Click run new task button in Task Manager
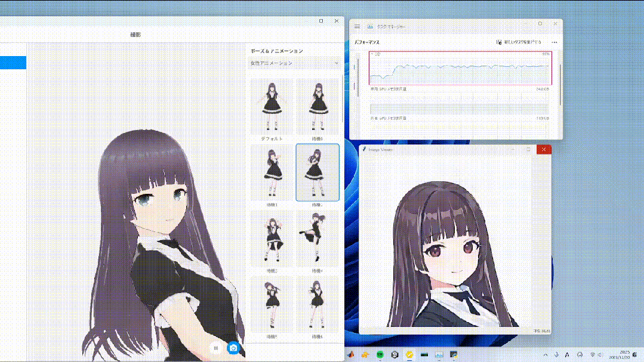This screenshot has width=644, height=362. 519,43
